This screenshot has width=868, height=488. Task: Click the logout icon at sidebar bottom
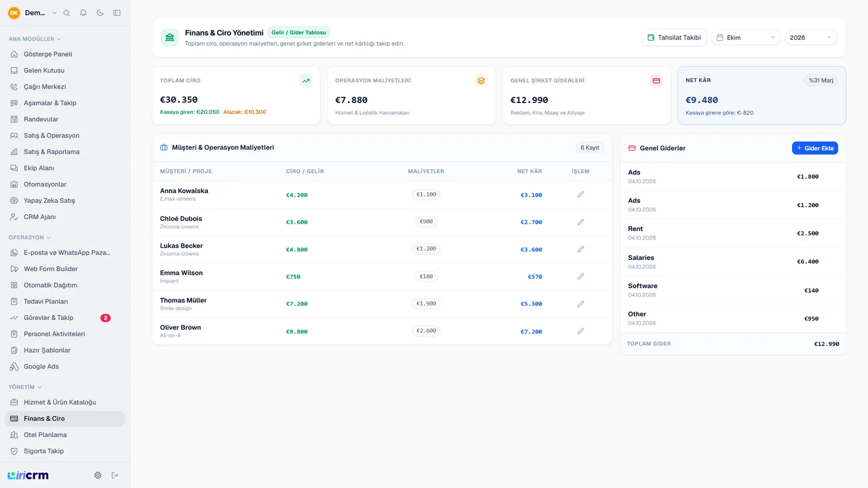tap(115, 476)
